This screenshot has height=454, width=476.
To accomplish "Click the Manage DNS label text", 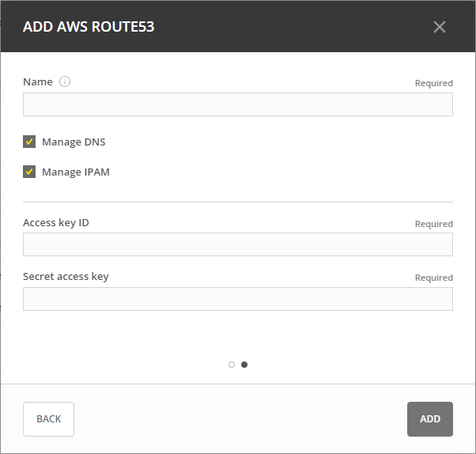I will coord(74,142).
